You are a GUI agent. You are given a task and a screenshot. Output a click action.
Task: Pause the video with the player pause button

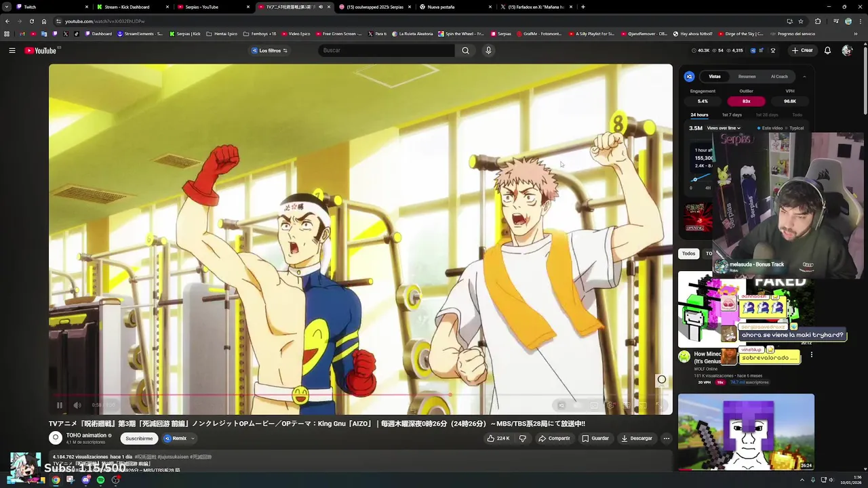pyautogui.click(x=59, y=405)
